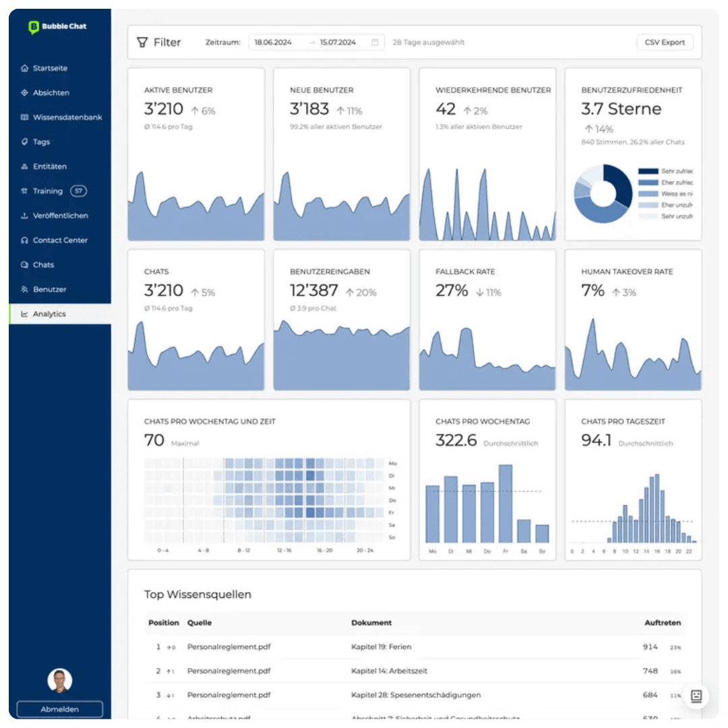Image resolution: width=728 pixels, height=728 pixels.
Task: Click the calendar icon in date range
Action: 375,42
